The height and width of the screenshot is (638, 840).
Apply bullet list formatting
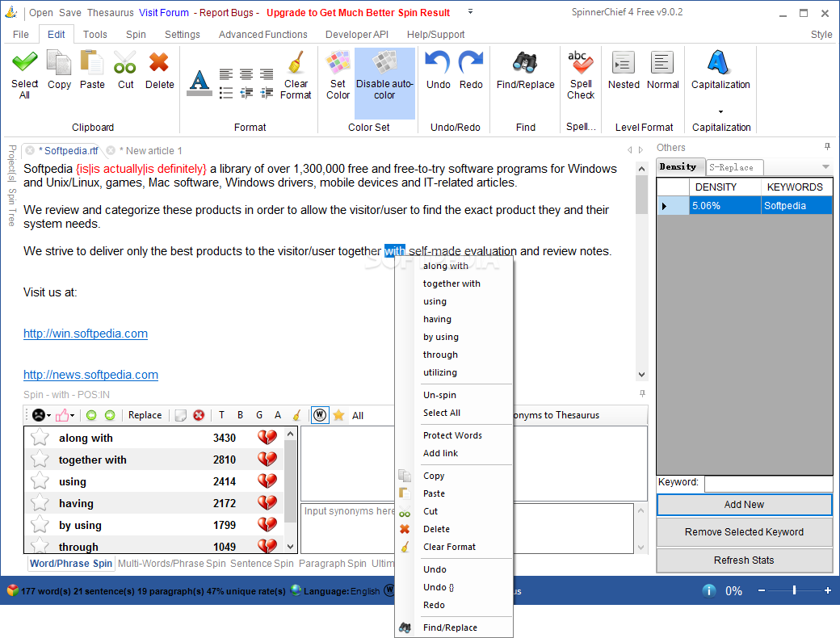click(x=226, y=93)
